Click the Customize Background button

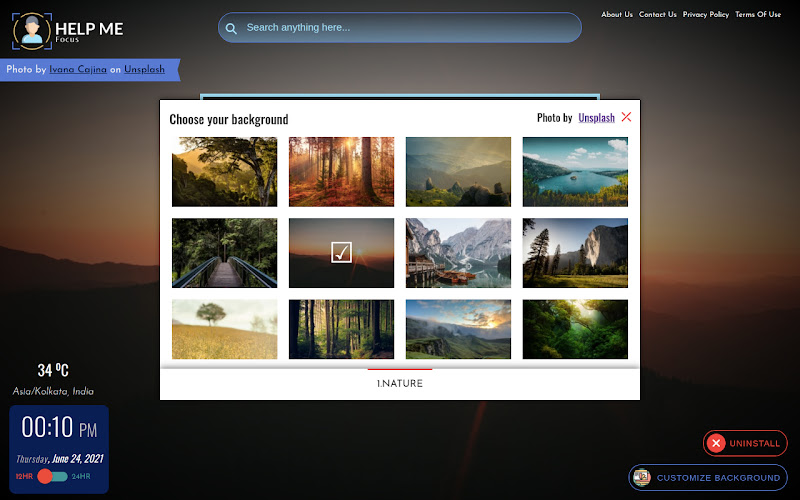pyautogui.click(x=708, y=478)
